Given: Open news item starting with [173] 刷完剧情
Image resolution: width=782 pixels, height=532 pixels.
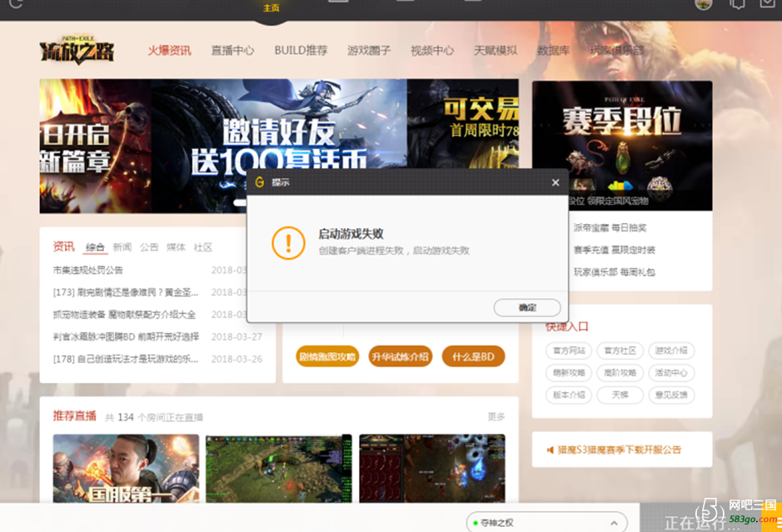Looking at the screenshot, I should (126, 292).
